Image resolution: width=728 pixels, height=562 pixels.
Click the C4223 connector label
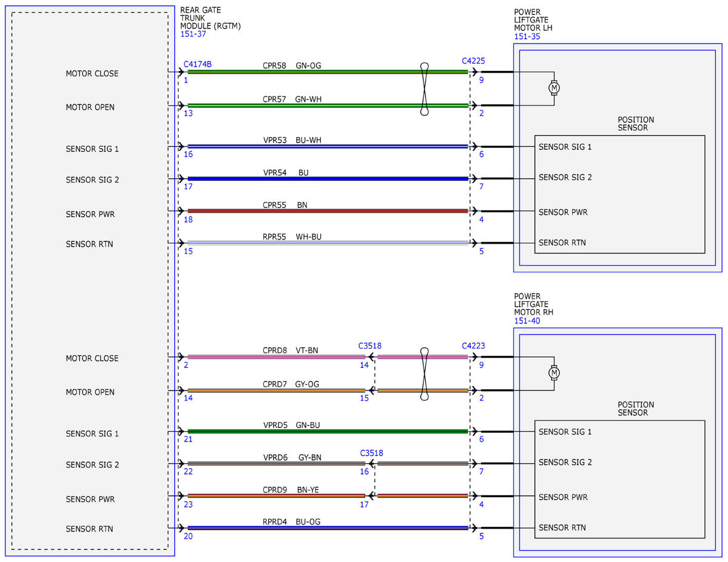point(473,346)
